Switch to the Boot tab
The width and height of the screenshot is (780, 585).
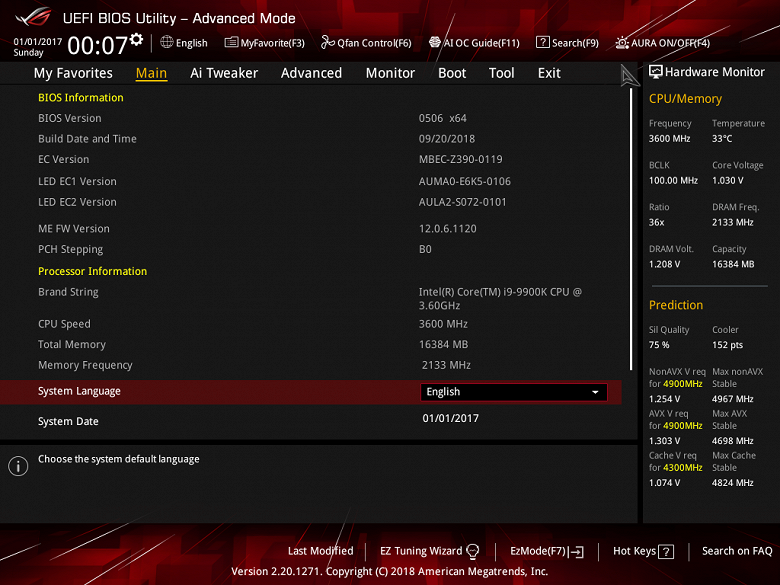[452, 73]
